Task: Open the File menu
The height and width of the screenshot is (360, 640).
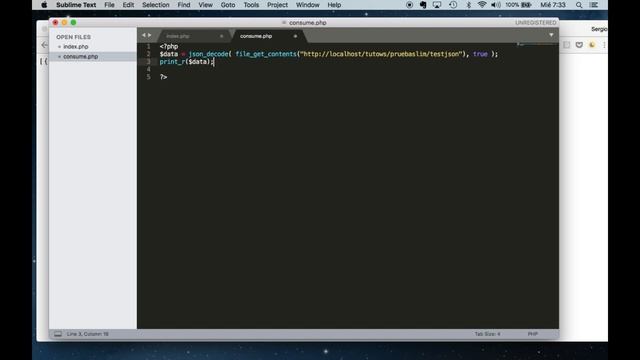Action: click(109, 5)
